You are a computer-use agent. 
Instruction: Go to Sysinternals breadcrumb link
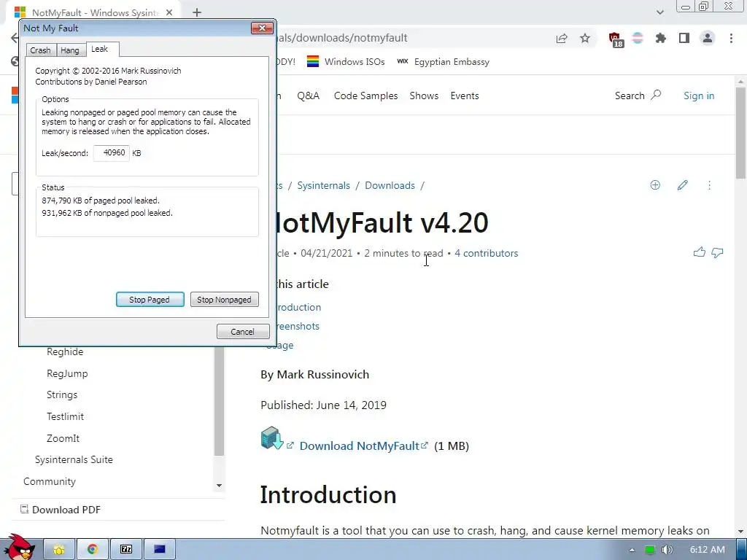323,186
